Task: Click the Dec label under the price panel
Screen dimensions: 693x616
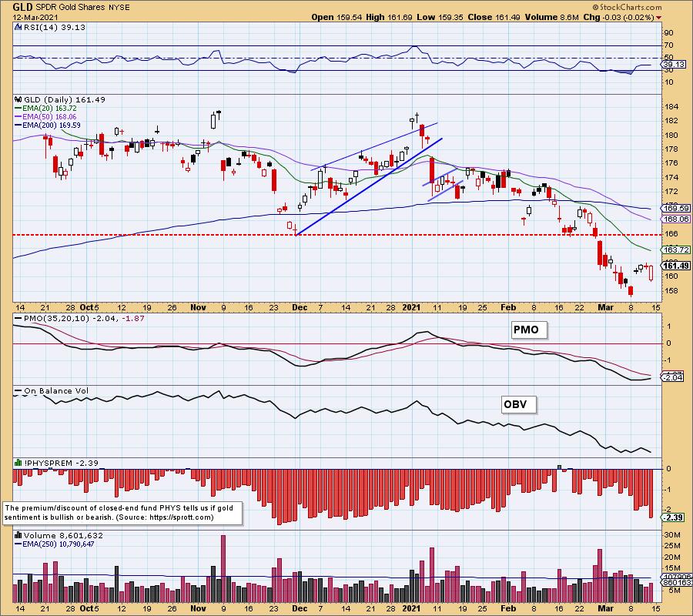Action: (x=300, y=307)
